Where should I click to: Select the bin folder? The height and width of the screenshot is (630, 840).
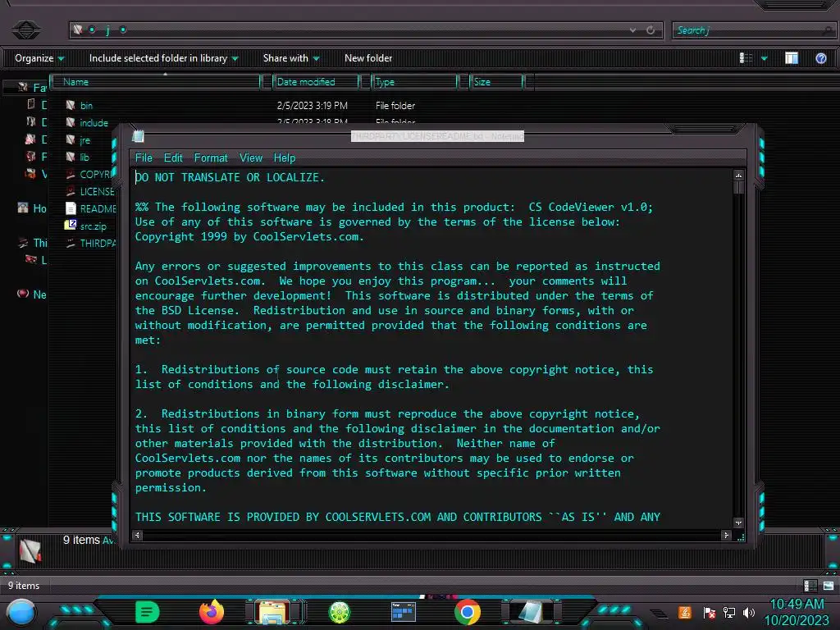coord(85,106)
